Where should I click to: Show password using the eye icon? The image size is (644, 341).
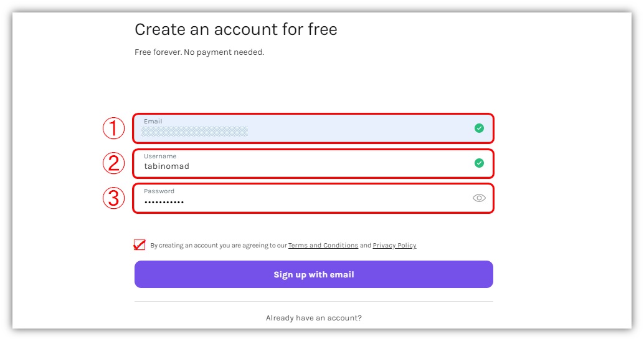tap(479, 198)
